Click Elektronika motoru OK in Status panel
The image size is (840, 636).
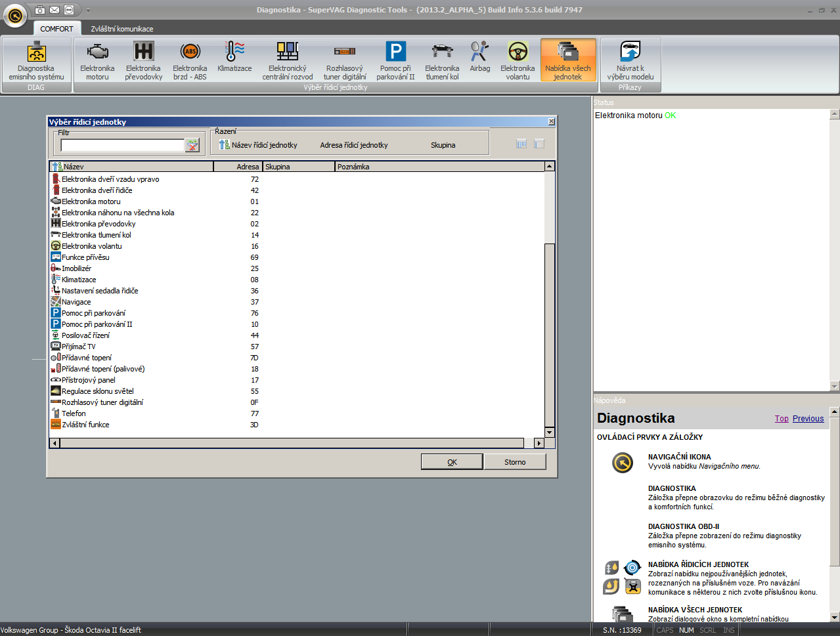[635, 116]
